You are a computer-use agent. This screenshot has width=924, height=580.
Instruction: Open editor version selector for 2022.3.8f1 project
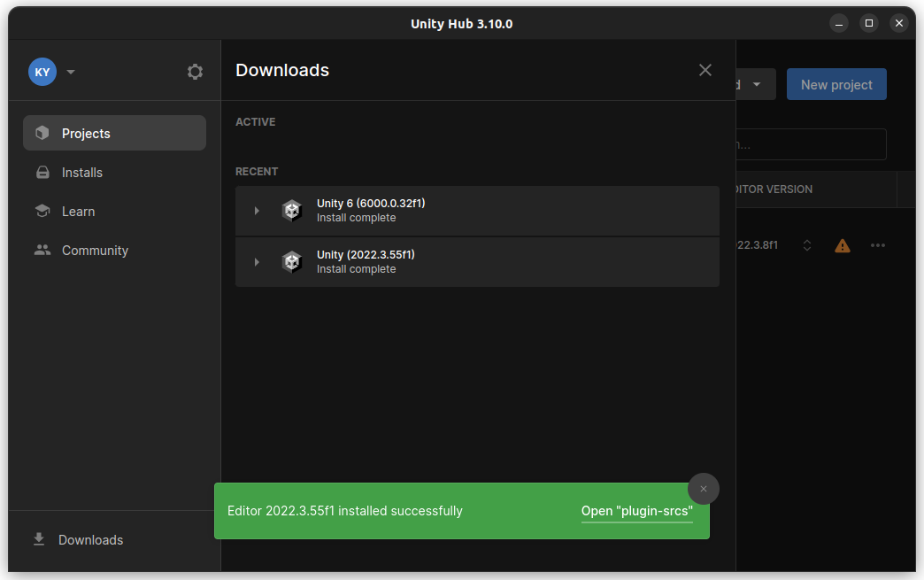click(807, 245)
